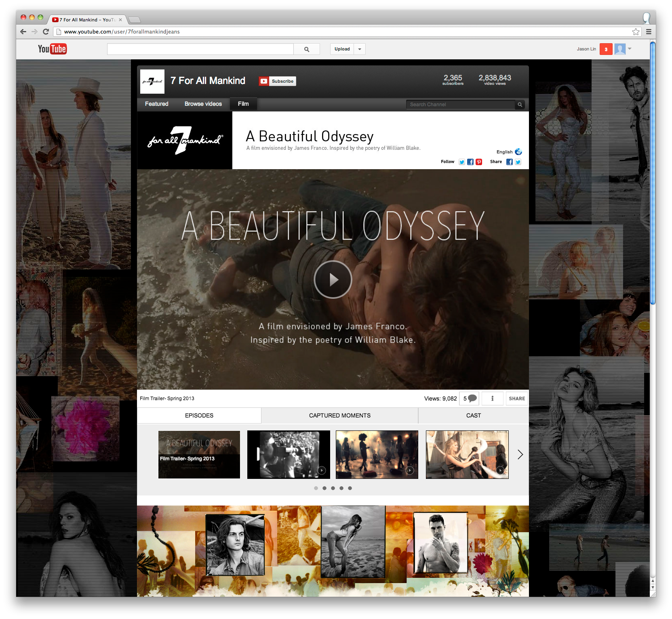Click the browser address bar
Image resolution: width=672 pixels, height=619 pixels.
tap(348, 31)
